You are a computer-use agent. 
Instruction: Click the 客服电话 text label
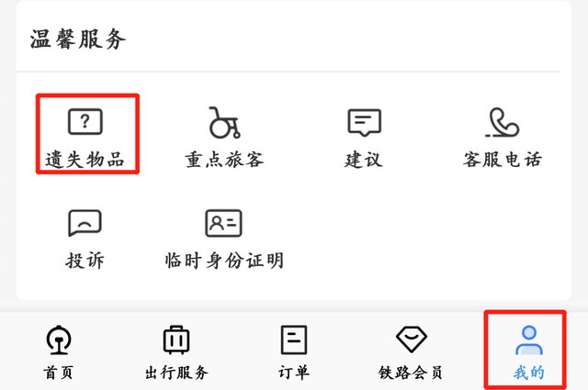(x=503, y=160)
